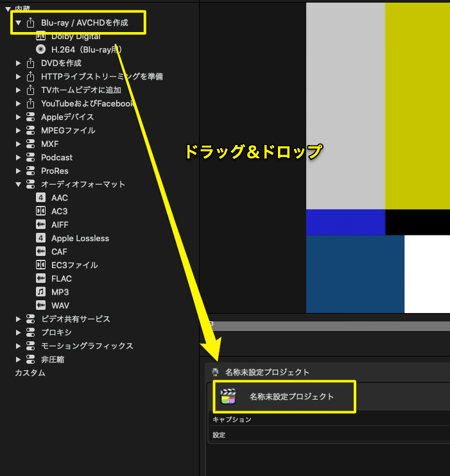Click the color bars video preview

coord(378,158)
